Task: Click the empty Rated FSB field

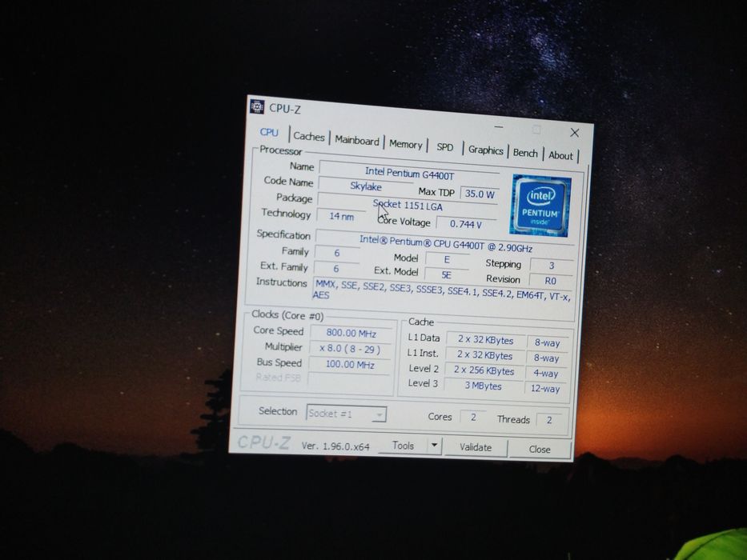Action: click(349, 379)
